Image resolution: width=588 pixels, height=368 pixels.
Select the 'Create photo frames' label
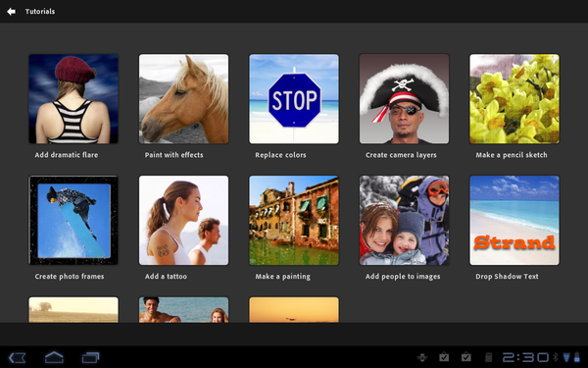coord(70,277)
